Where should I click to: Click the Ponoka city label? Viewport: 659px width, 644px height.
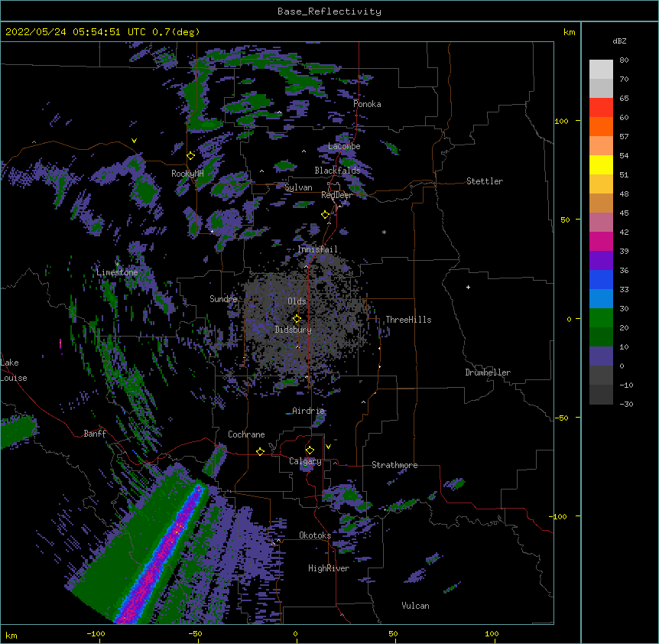coord(367,104)
